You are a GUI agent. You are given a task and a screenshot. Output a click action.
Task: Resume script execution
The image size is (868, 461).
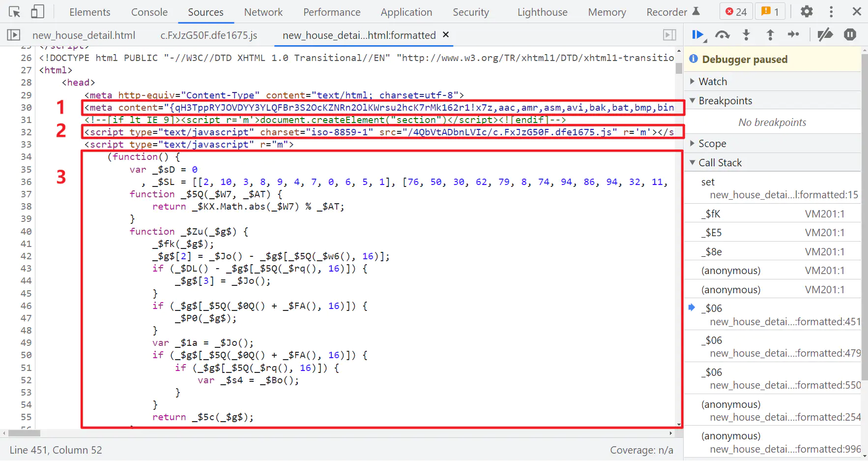point(697,35)
